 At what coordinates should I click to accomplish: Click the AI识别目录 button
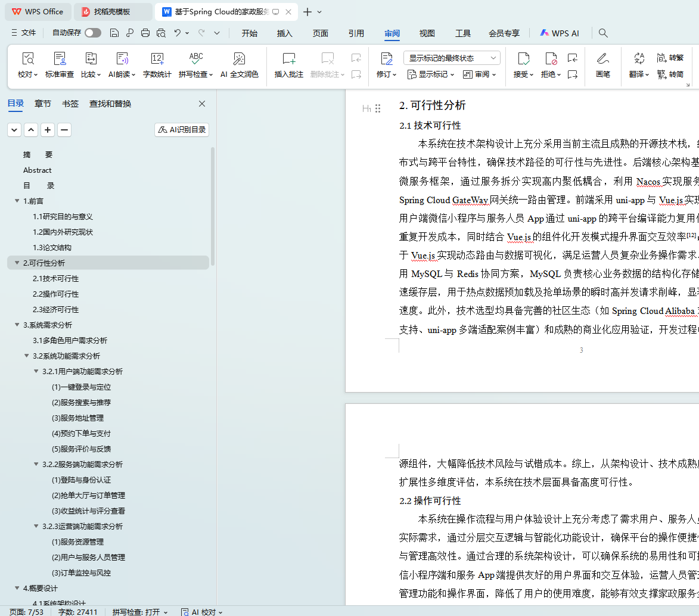point(182,130)
